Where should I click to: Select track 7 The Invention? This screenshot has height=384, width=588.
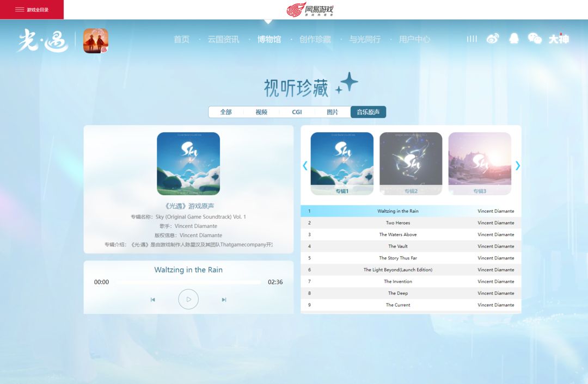tap(411, 281)
